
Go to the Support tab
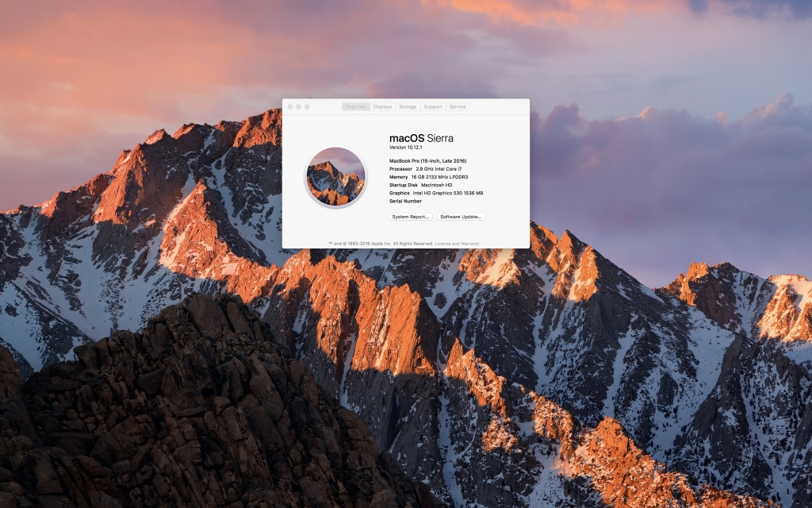(x=433, y=107)
